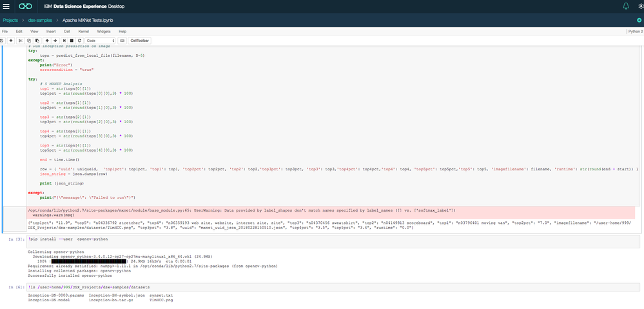This screenshot has width=644, height=309.
Task: Go to Projects breadcrumb link
Action: pos(11,20)
